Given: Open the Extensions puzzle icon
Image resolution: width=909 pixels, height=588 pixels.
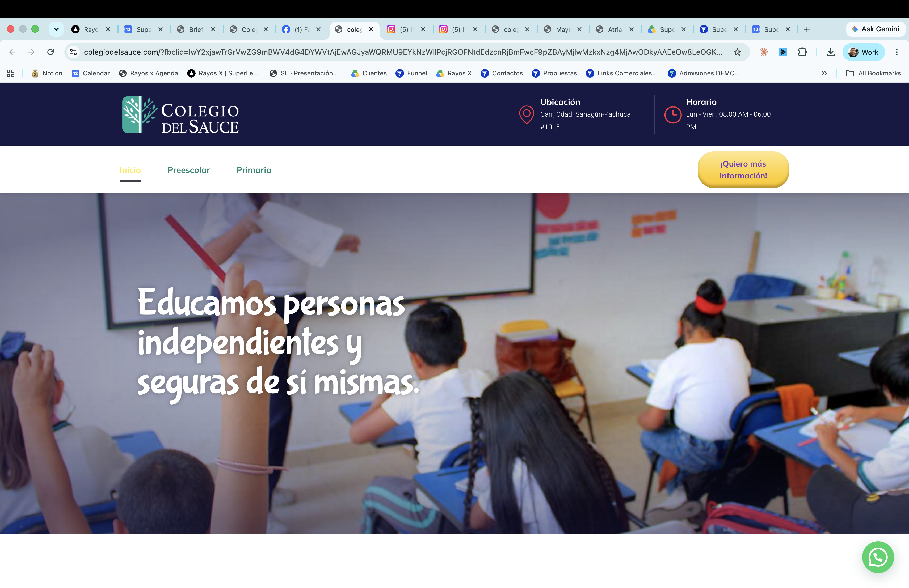Looking at the screenshot, I should point(802,52).
